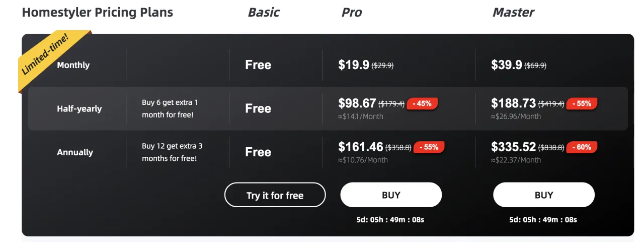Choose the Master annual $335.52 price
Viewport: 644px width, 242px height.
point(514,147)
